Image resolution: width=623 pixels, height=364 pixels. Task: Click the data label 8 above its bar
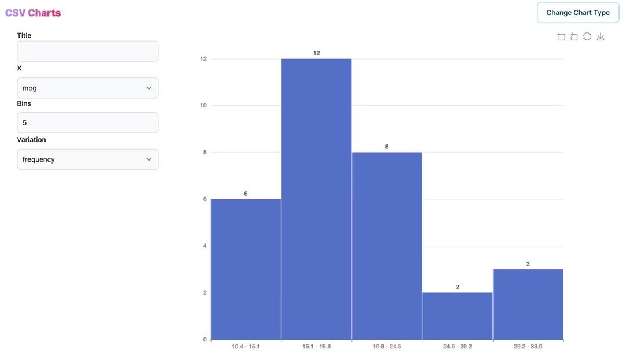tap(387, 146)
